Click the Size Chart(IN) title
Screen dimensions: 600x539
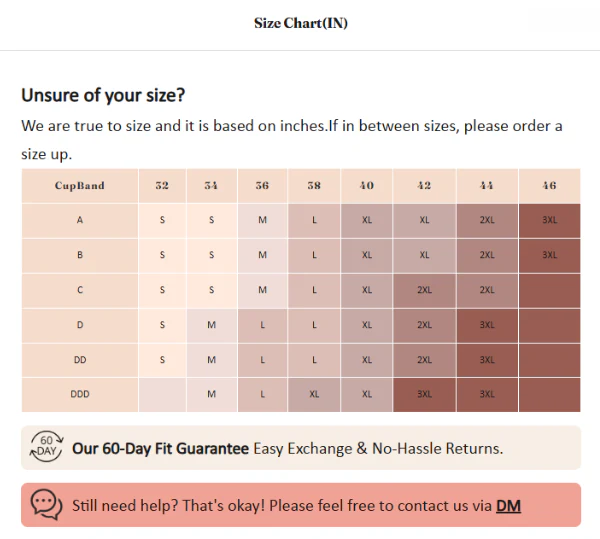click(300, 23)
